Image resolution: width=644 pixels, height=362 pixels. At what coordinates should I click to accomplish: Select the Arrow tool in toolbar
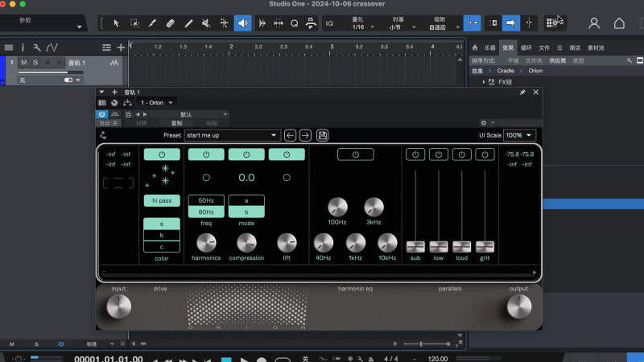(116, 23)
